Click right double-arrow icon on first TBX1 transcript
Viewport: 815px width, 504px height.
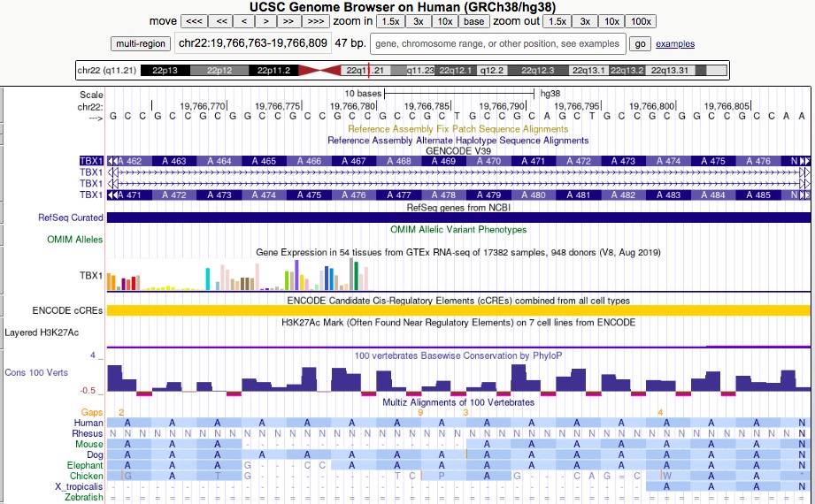tap(804, 161)
